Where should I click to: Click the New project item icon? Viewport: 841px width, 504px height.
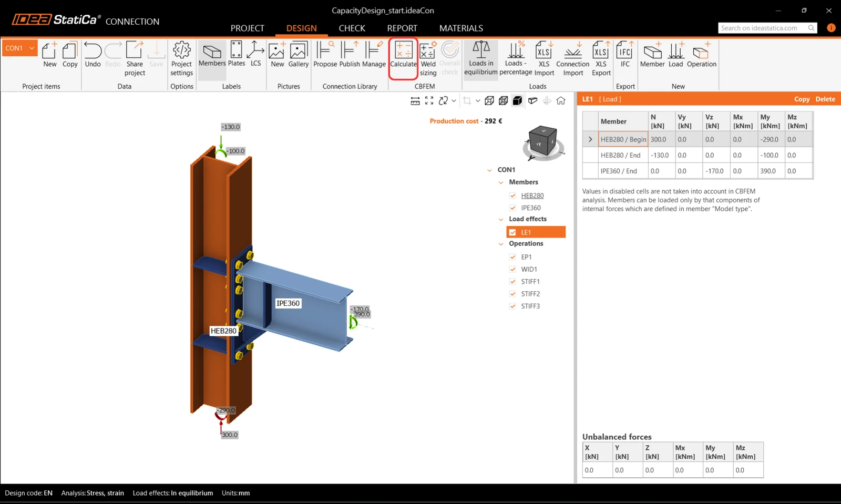pos(49,54)
